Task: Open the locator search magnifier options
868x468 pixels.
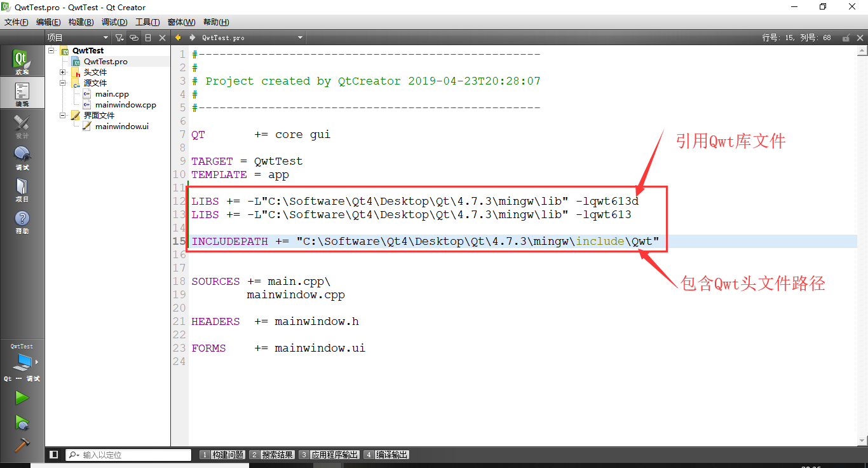Action: (74, 455)
